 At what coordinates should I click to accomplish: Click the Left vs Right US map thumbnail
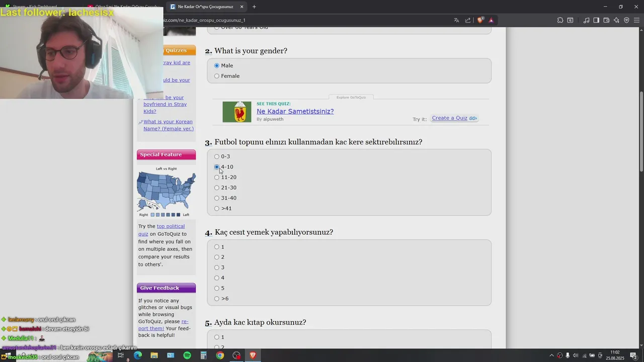point(166,191)
